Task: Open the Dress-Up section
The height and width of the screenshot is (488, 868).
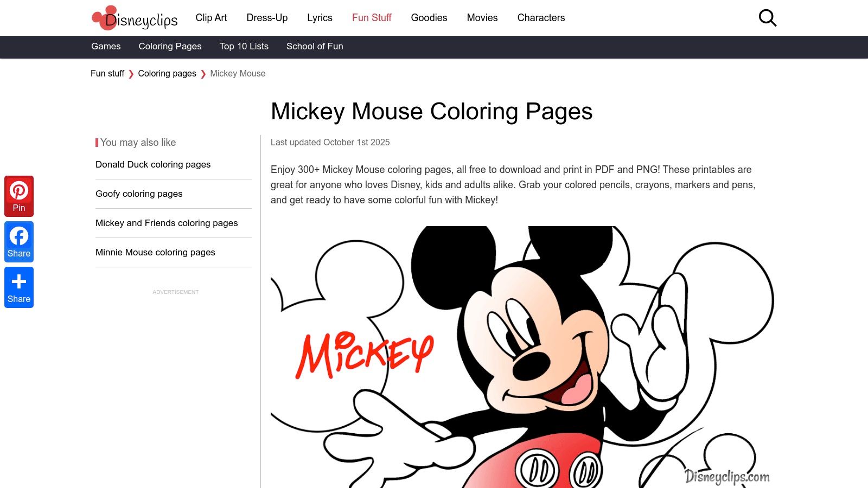Action: pyautogui.click(x=267, y=17)
